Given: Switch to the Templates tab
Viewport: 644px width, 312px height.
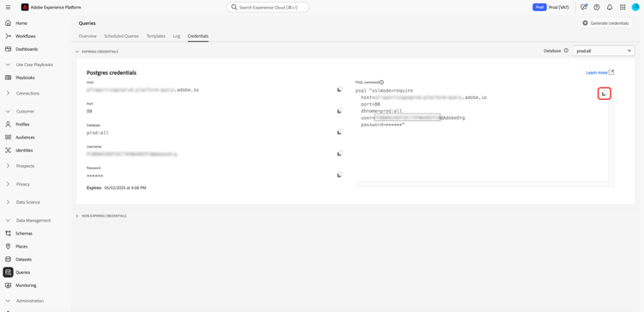Looking at the screenshot, I should (155, 36).
